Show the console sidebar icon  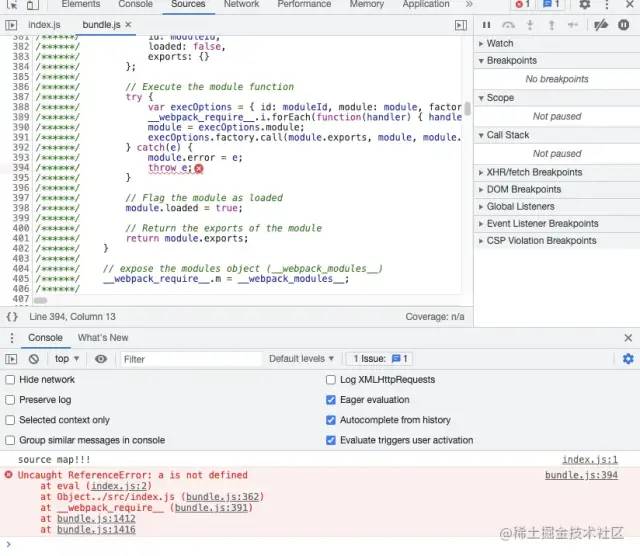(11, 359)
